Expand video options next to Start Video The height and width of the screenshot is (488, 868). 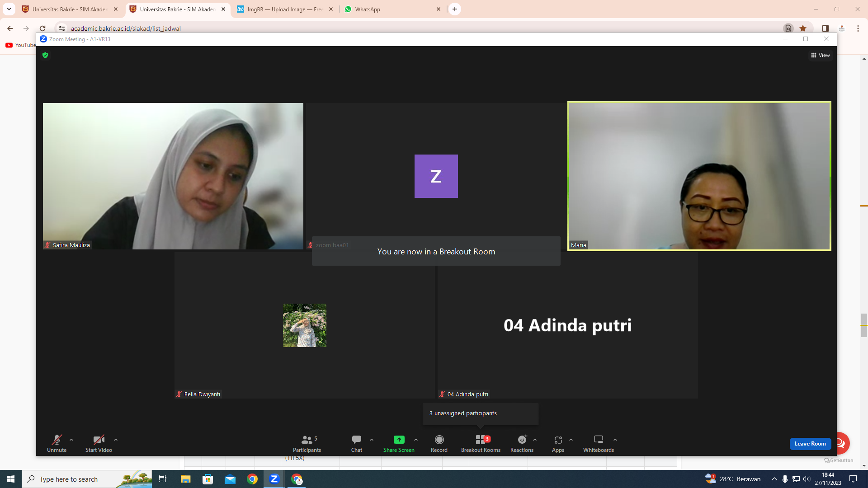116,440
